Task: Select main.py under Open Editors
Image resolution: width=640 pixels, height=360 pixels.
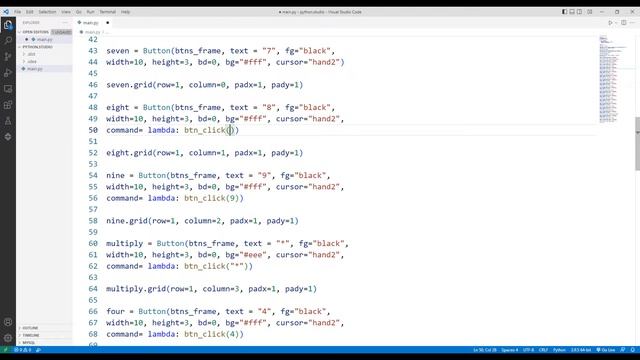Action: [44, 40]
